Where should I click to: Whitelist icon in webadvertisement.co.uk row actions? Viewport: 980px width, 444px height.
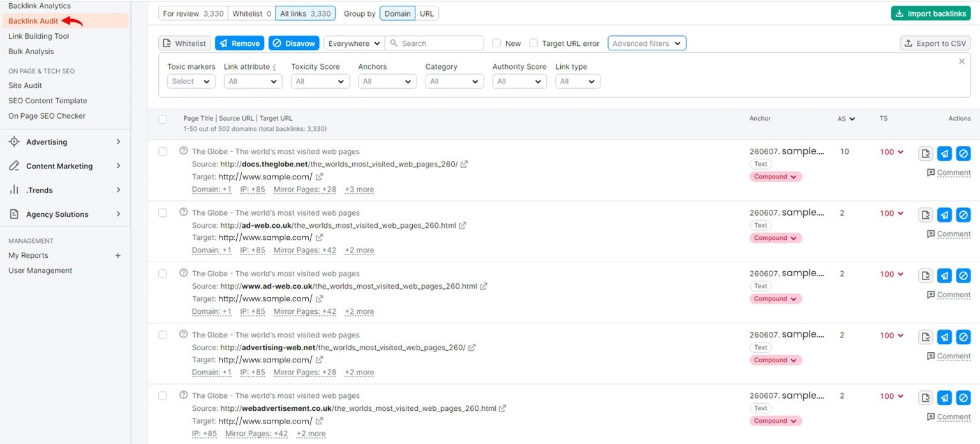[926, 397]
